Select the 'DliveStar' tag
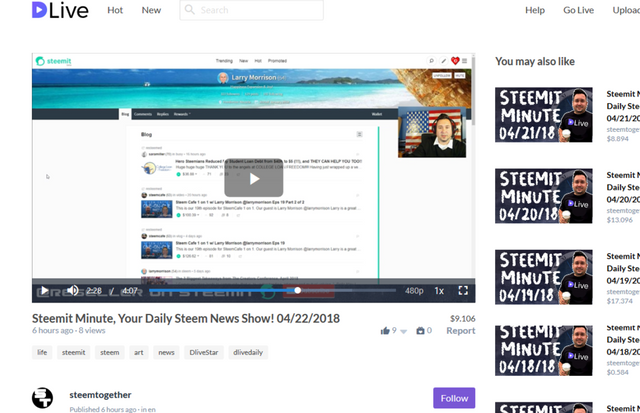 [204, 352]
